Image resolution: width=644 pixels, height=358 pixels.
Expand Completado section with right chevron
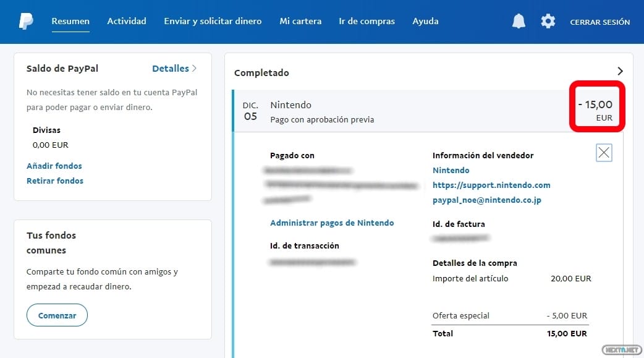pos(620,71)
